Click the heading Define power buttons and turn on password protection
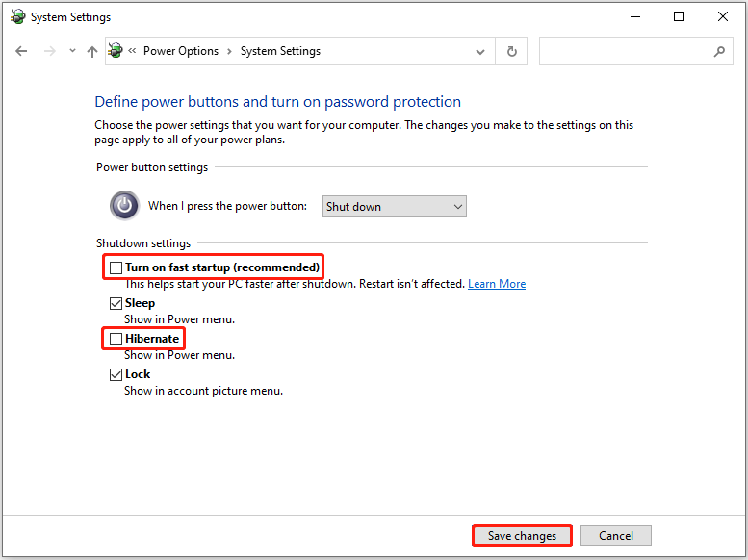 pyautogui.click(x=277, y=102)
